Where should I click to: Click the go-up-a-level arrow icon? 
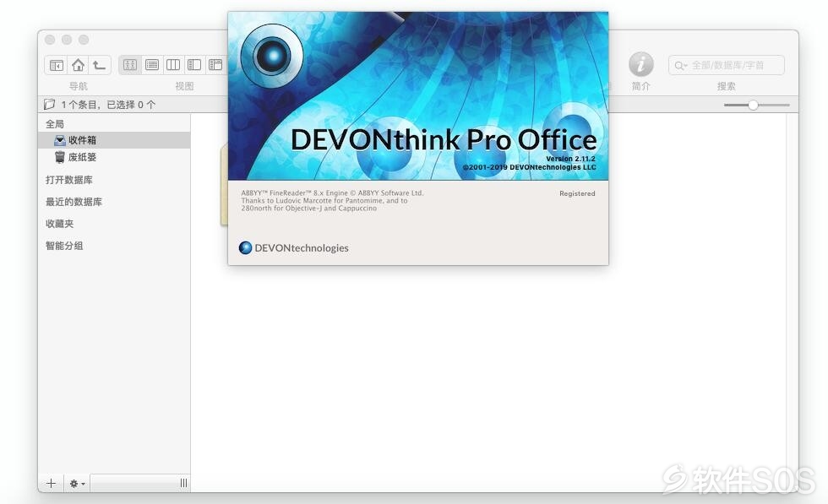click(100, 65)
